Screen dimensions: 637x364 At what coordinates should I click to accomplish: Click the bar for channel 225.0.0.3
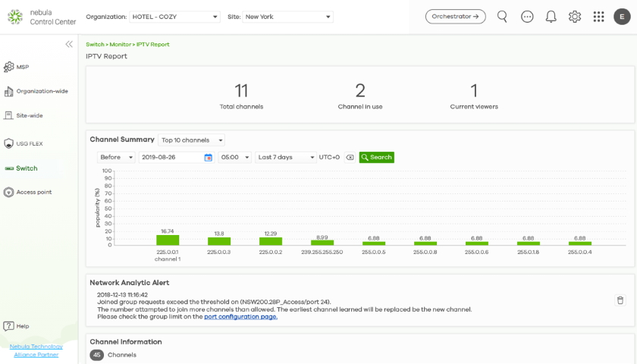(x=219, y=241)
